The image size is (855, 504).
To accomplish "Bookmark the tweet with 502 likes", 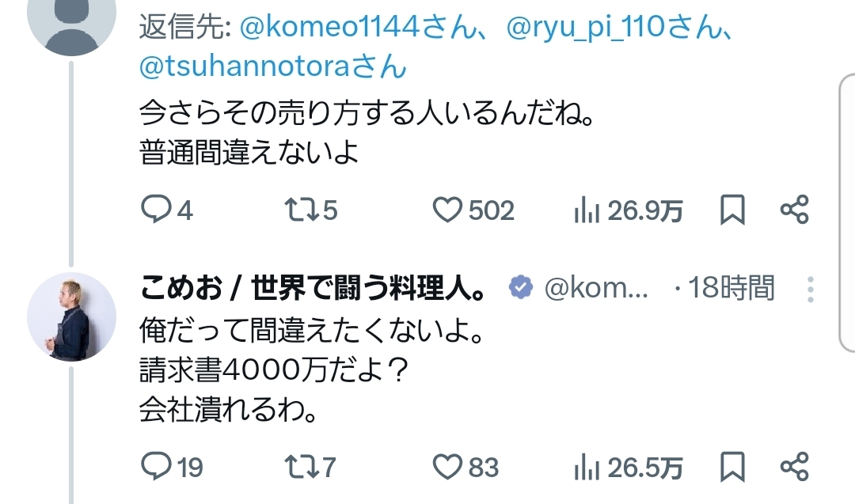I will (732, 210).
